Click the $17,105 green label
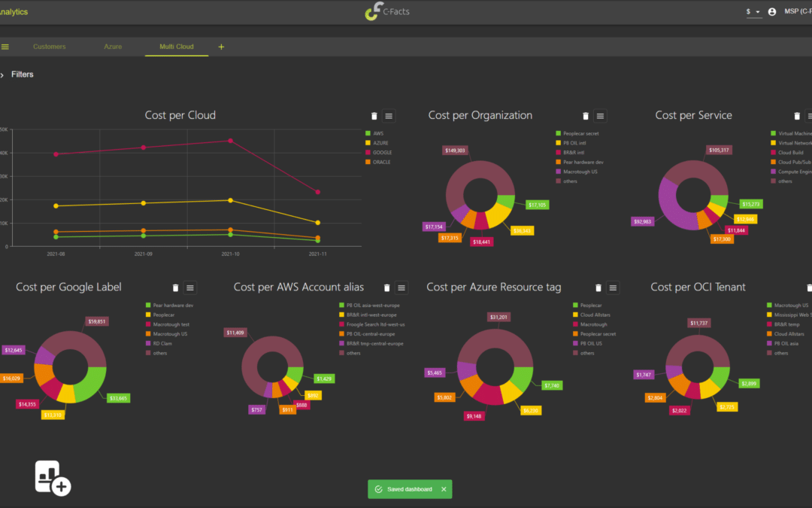 click(537, 205)
